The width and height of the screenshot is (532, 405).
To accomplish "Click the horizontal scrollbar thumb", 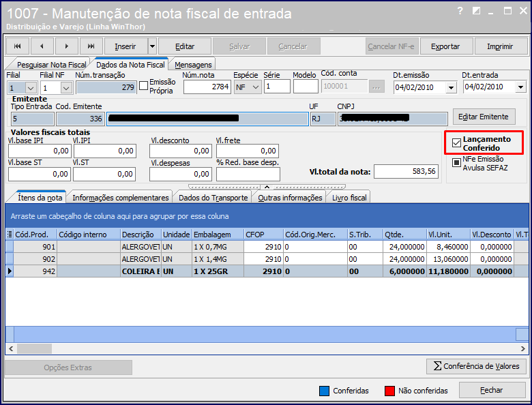I will pos(35,348).
